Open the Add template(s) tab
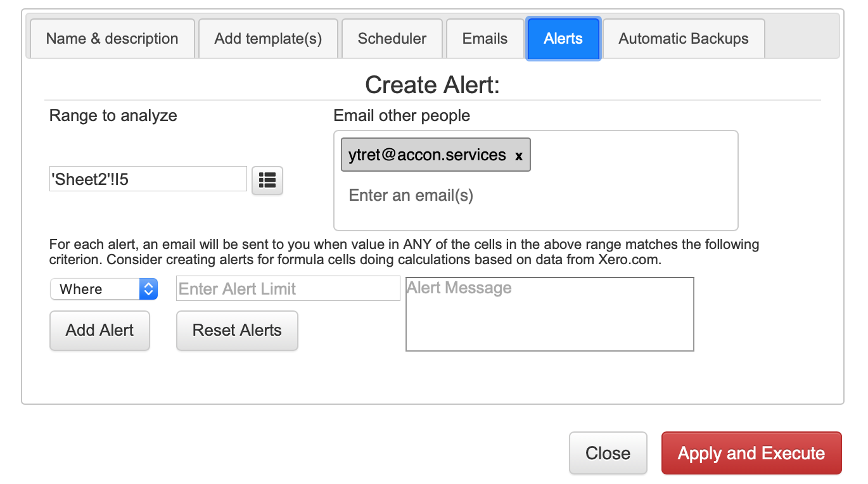This screenshot has height=484, width=868. click(x=268, y=39)
